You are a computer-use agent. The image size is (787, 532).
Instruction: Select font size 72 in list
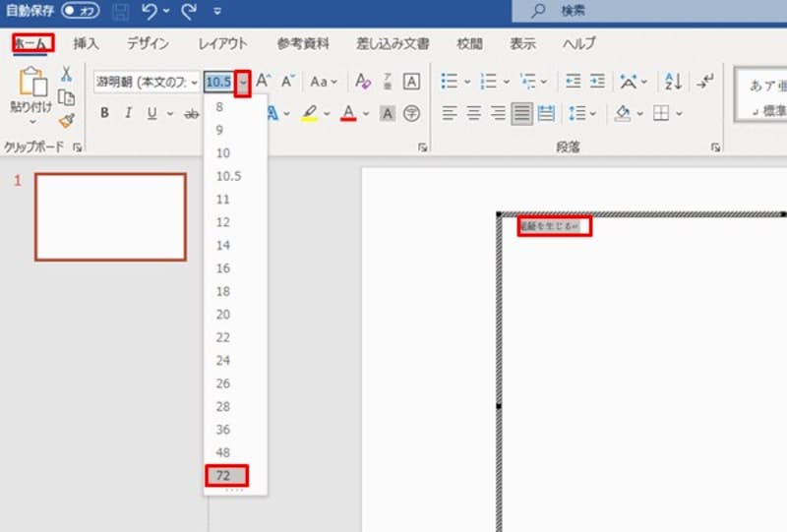click(x=226, y=476)
